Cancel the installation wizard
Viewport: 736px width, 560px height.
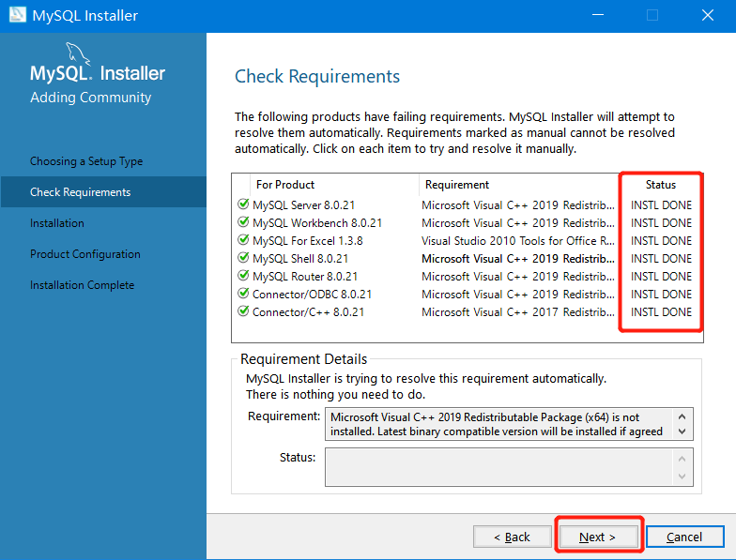(x=684, y=537)
